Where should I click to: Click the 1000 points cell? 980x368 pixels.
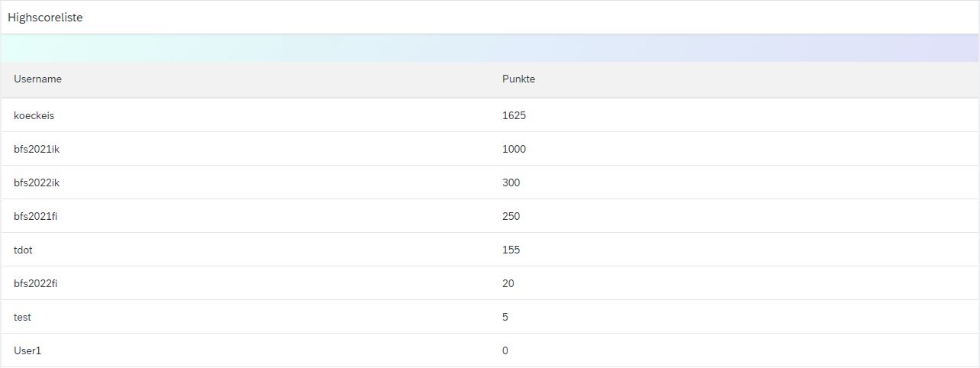(x=514, y=149)
